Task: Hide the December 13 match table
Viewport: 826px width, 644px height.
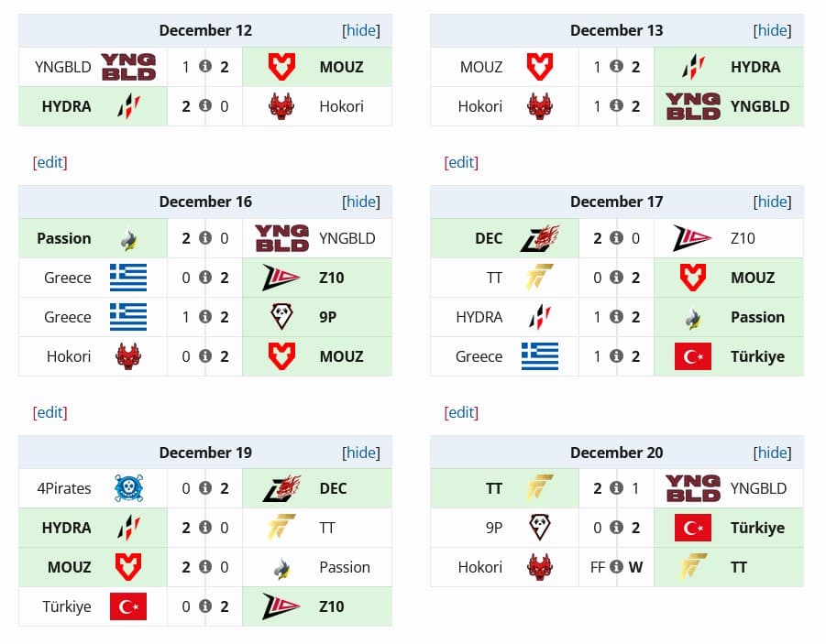Action: click(772, 30)
